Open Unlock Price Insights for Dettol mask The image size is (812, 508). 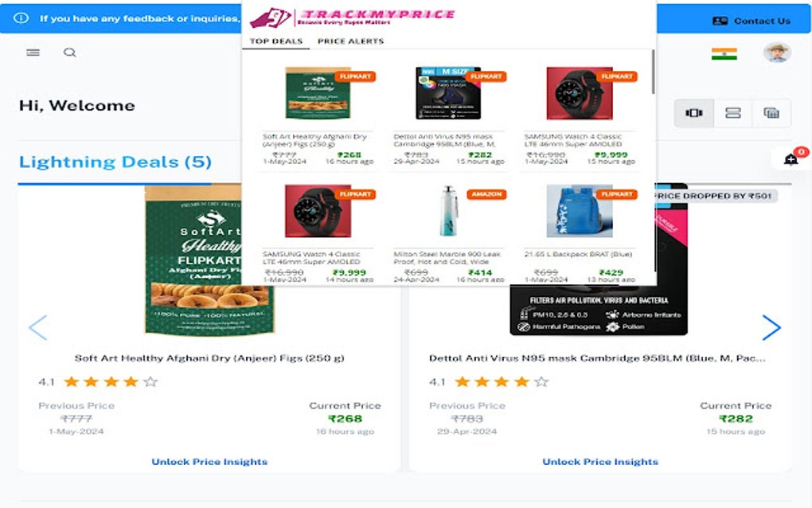point(600,461)
